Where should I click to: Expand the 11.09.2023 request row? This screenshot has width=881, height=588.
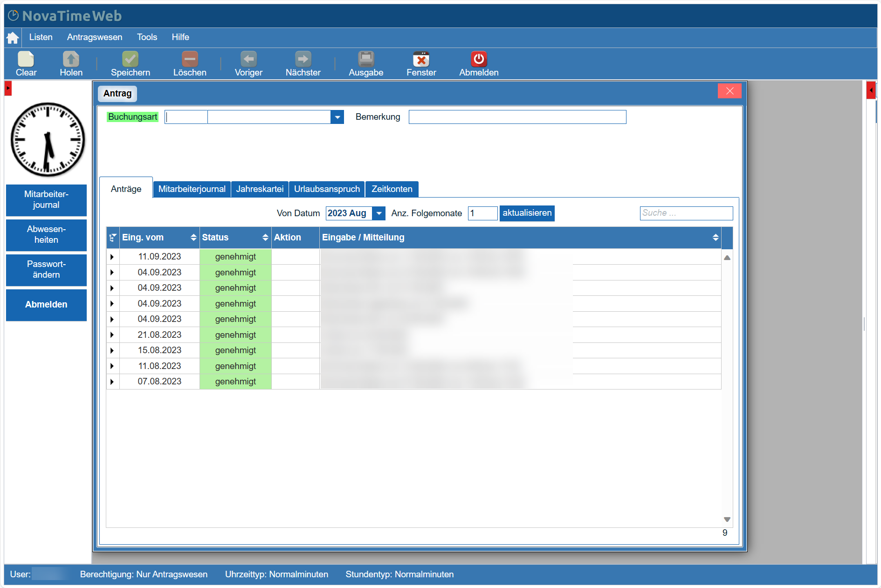pos(112,257)
